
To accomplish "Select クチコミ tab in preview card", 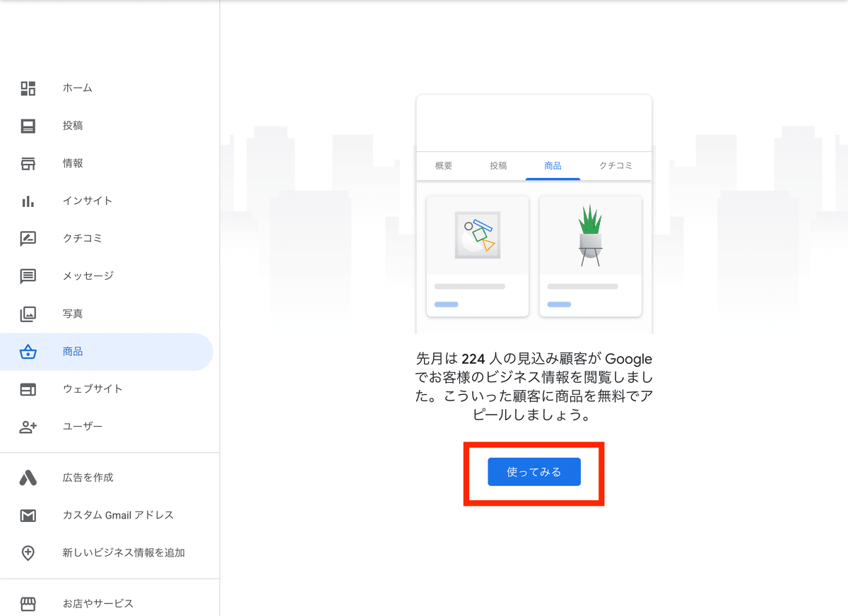I will [x=616, y=166].
